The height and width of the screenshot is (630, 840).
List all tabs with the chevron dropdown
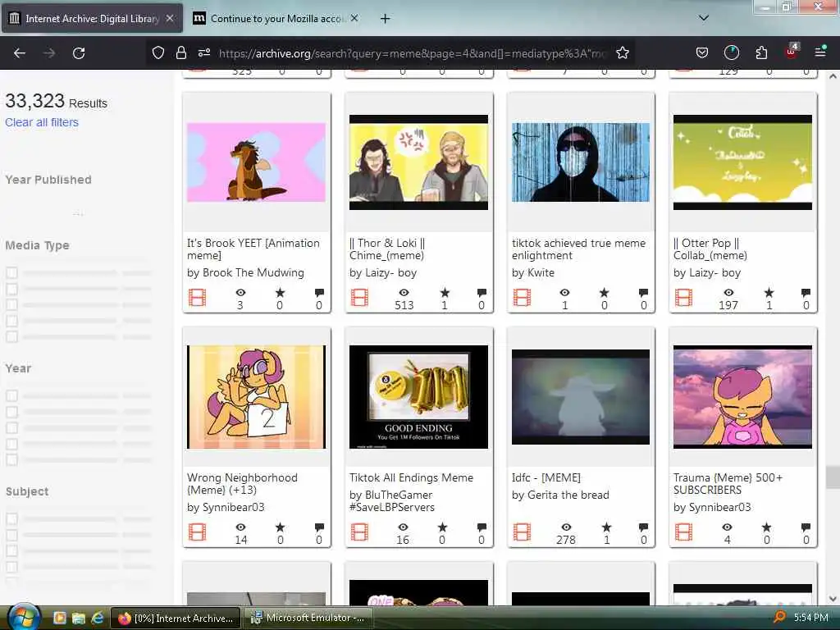tap(704, 18)
